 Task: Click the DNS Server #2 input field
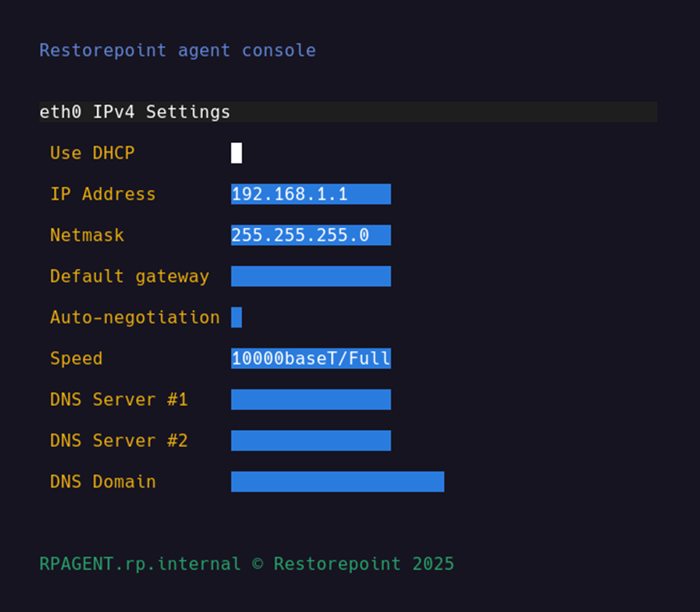click(310, 441)
